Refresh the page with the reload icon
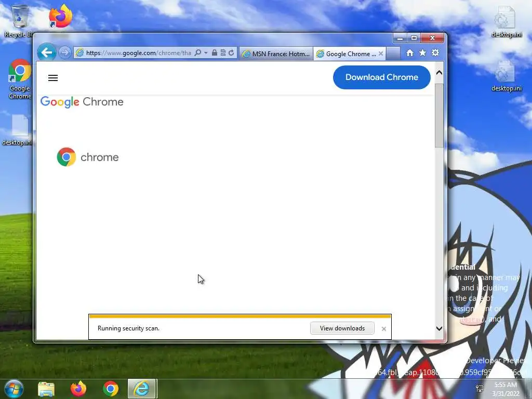Screen dimensions: 532x399 (231, 52)
